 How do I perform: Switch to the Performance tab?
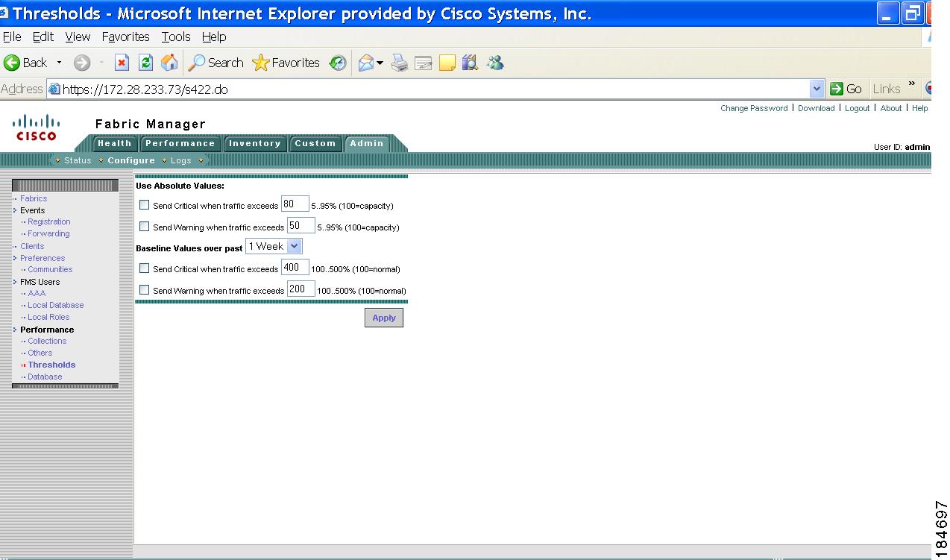180,144
